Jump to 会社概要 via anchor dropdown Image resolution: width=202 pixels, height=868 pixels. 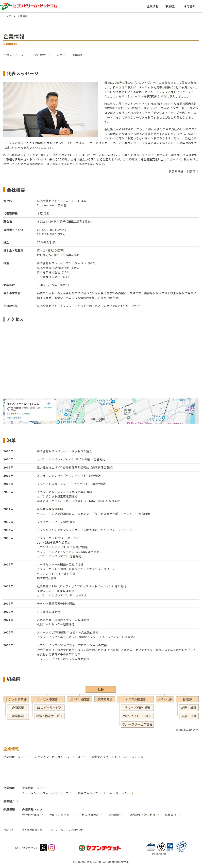42,55
